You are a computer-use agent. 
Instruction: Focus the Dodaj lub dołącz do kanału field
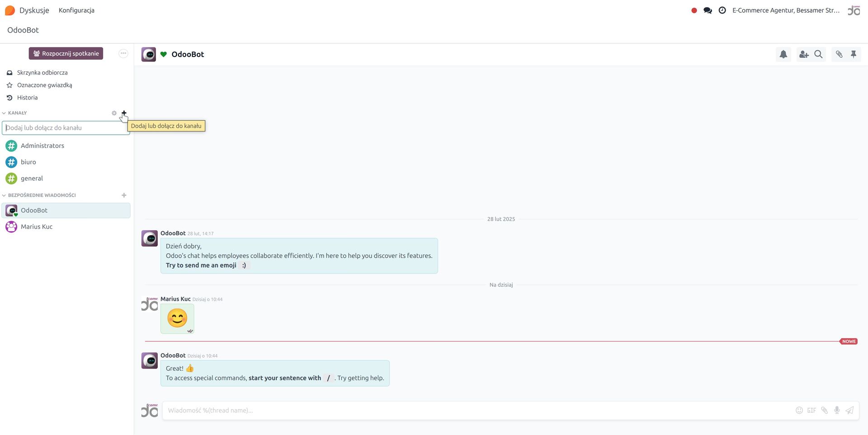tap(66, 128)
